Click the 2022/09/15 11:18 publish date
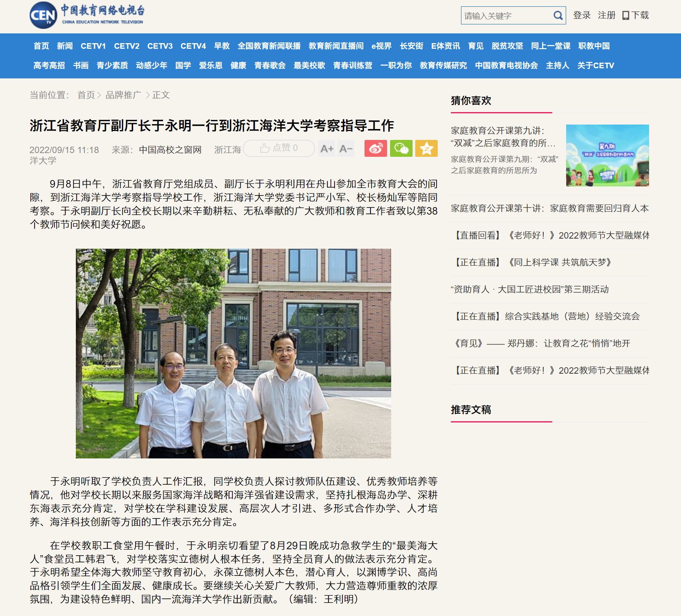 pyautogui.click(x=64, y=150)
